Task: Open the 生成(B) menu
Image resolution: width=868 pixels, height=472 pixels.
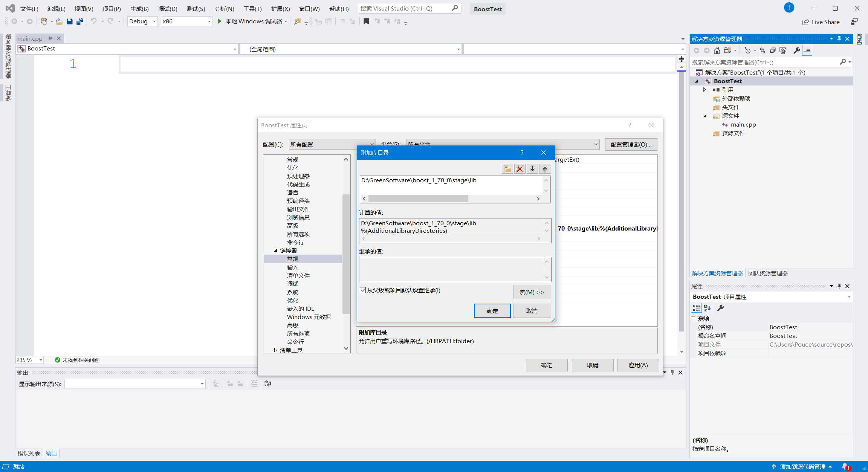Action: tap(139, 9)
